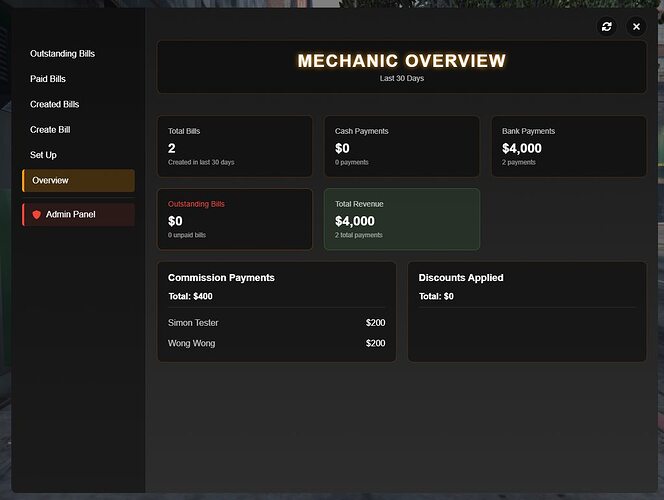Click Wong Wong commission row

(x=277, y=343)
